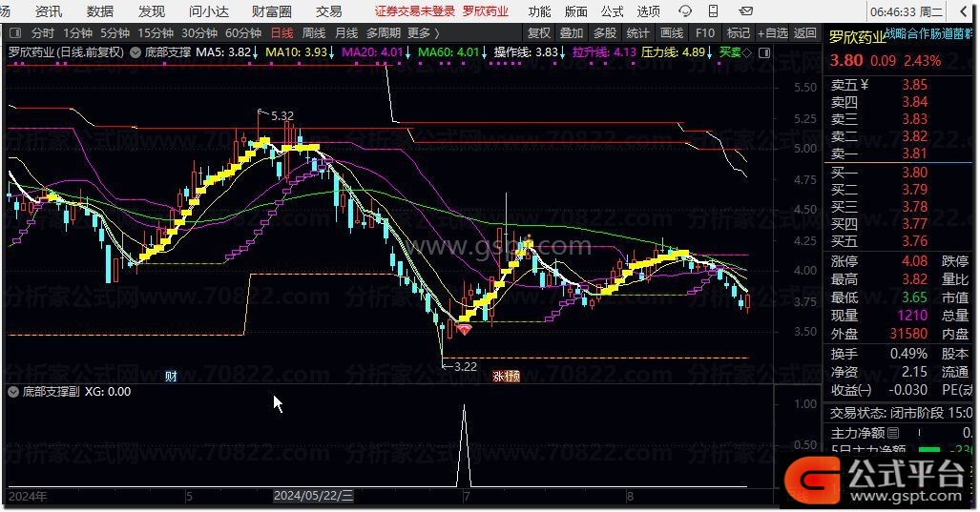Open the 画线 drawing tools

click(671, 33)
